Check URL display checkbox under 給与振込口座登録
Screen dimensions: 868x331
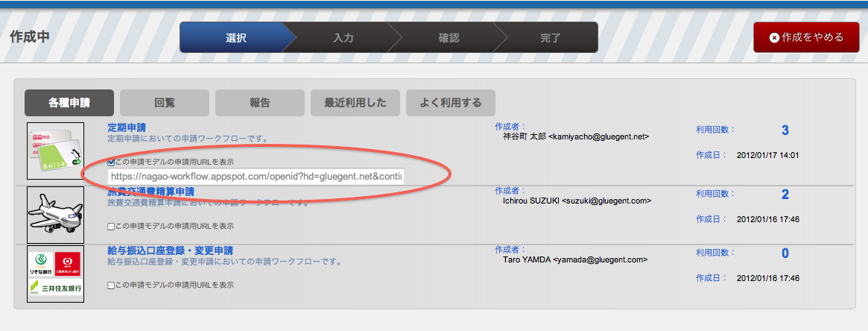click(111, 286)
